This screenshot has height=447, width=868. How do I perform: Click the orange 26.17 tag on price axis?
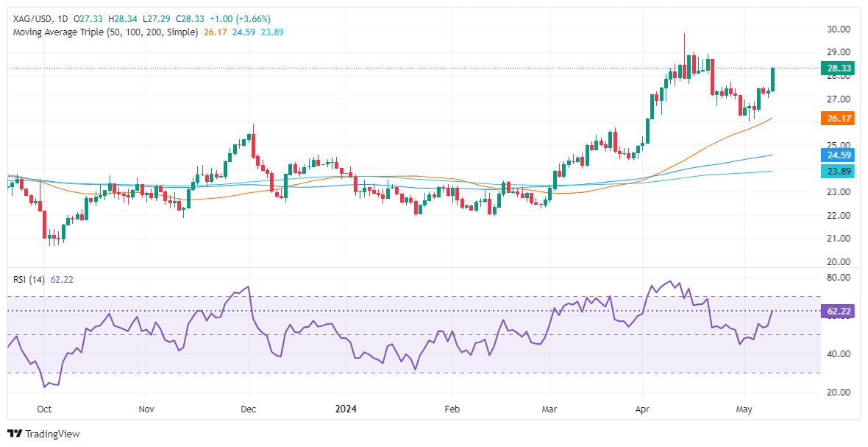[x=838, y=118]
